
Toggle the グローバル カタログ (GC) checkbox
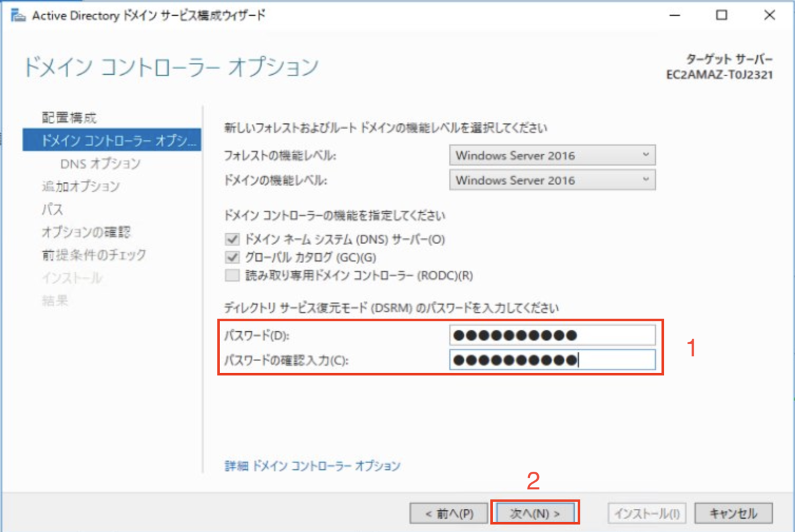point(231,258)
